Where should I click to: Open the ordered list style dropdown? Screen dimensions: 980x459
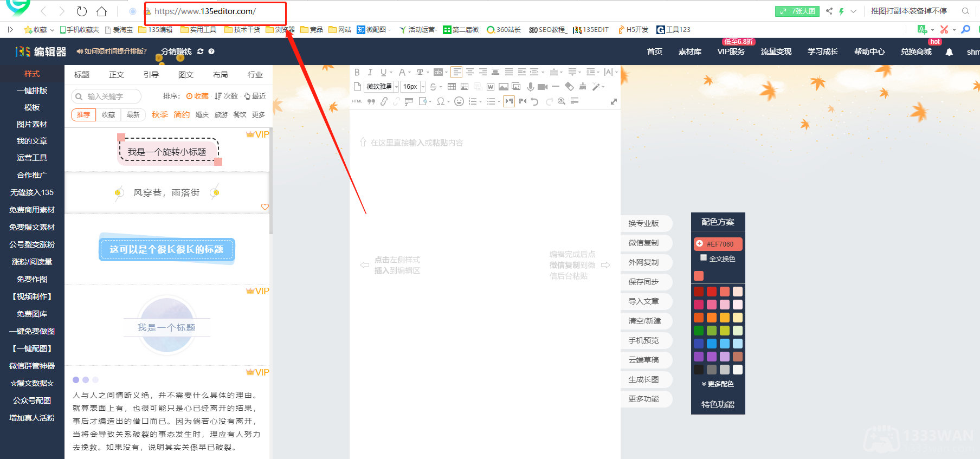(480, 102)
